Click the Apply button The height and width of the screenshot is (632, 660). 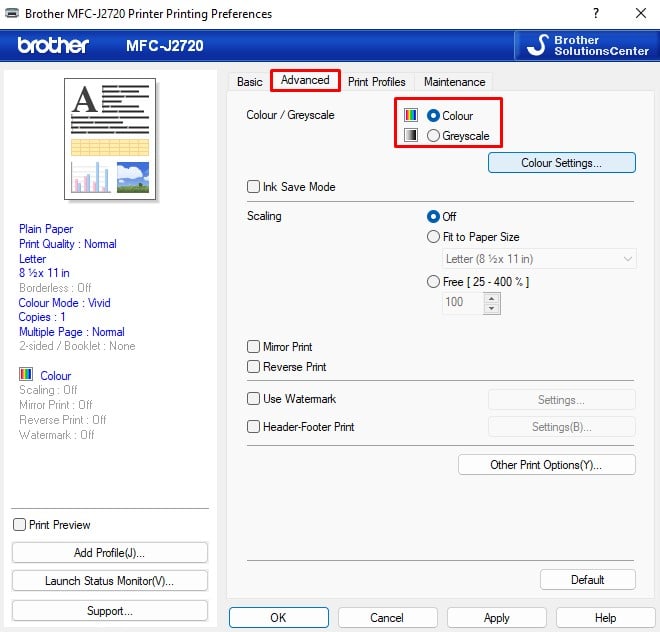click(x=497, y=618)
